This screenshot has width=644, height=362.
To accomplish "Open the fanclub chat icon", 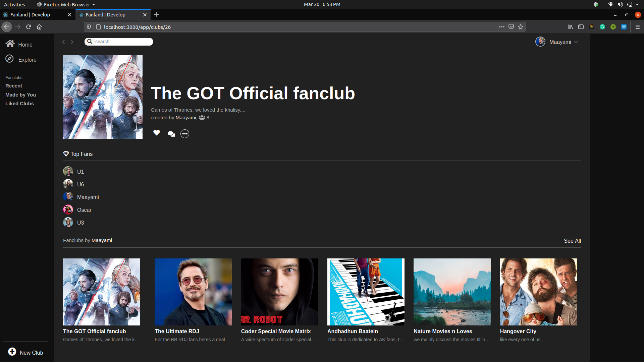I will coord(171,133).
